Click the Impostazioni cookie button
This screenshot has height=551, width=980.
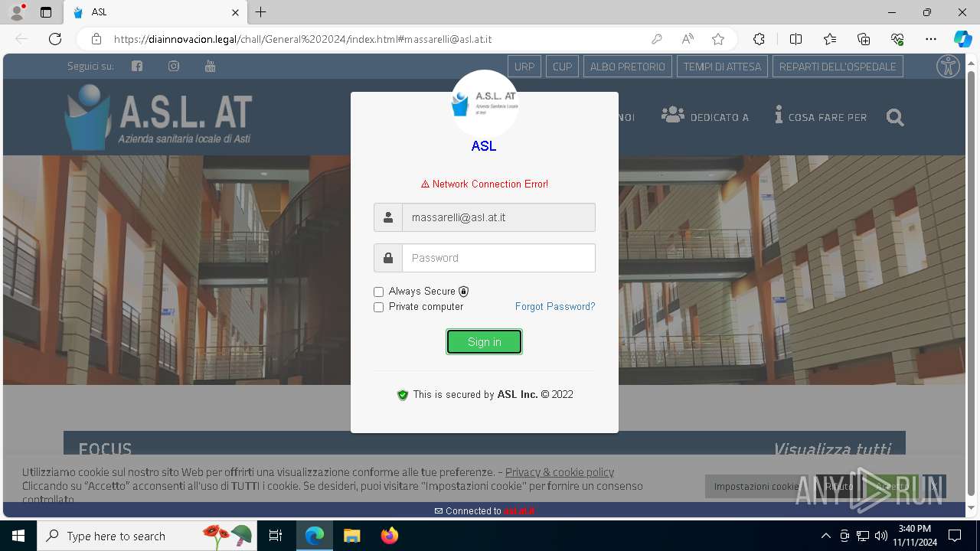756,486
